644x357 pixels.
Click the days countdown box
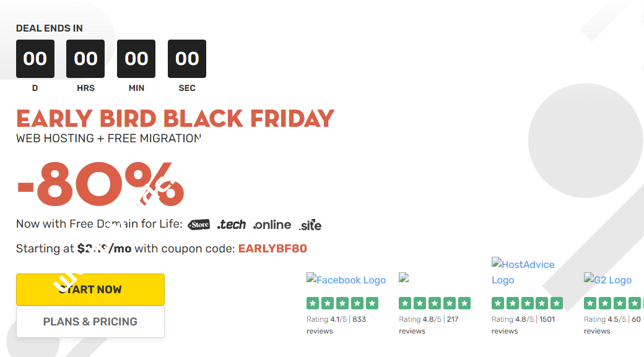(x=35, y=59)
